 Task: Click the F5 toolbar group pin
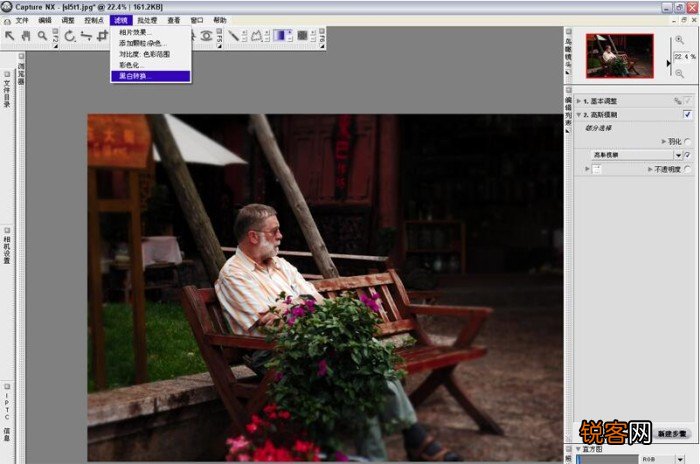pyautogui.click(x=219, y=32)
